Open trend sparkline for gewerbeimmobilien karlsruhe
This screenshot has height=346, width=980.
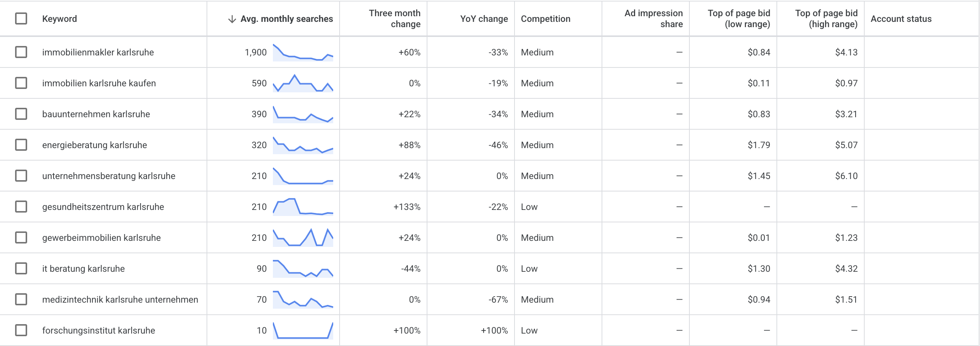303,237
